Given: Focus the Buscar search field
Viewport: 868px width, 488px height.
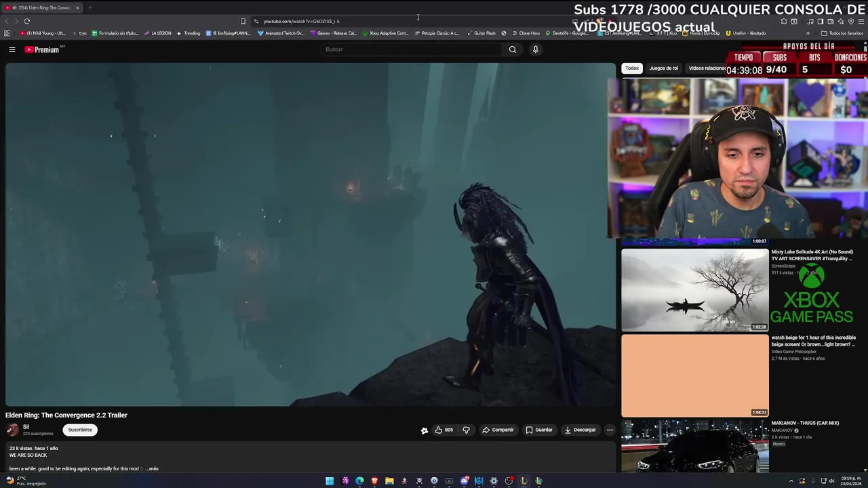Looking at the screenshot, I should [x=410, y=49].
